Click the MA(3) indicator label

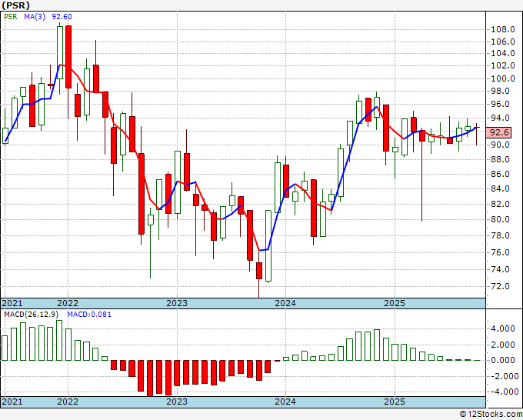(35, 17)
